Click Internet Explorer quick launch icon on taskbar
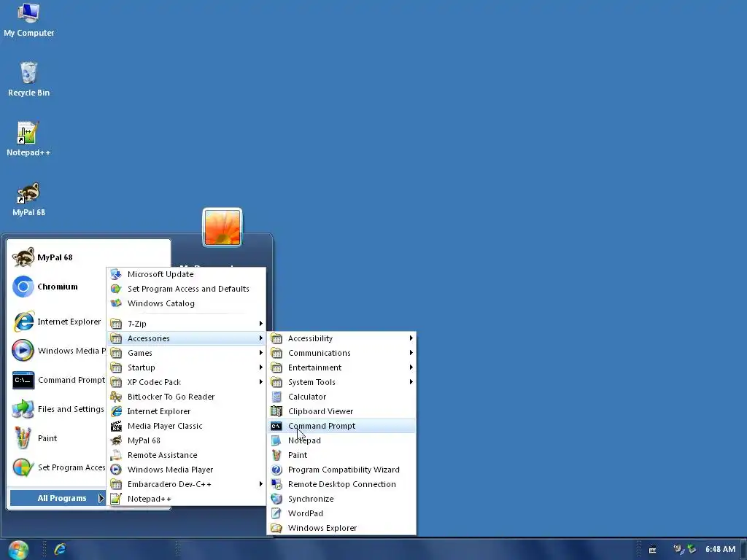Screen dimensions: 747x560 (x=60, y=549)
